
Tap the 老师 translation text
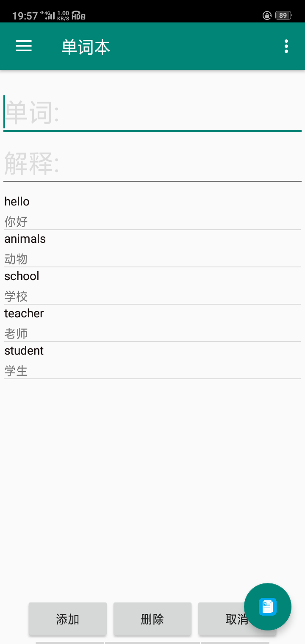pos(16,333)
